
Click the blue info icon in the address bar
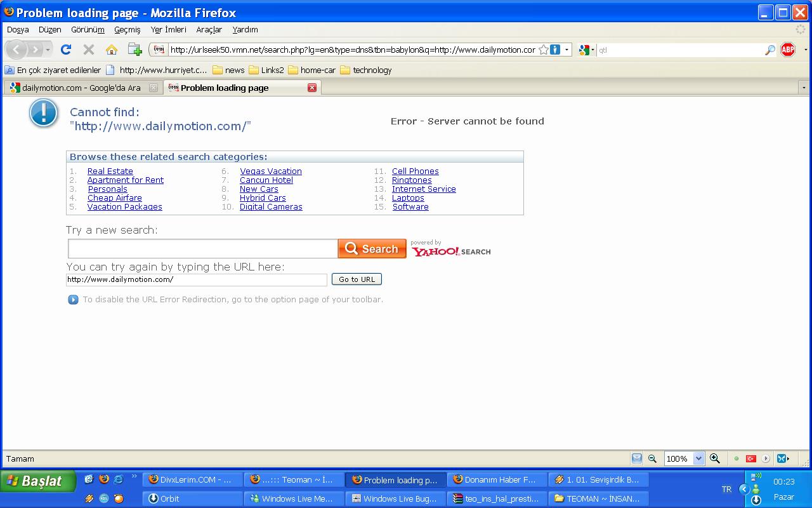(x=555, y=50)
